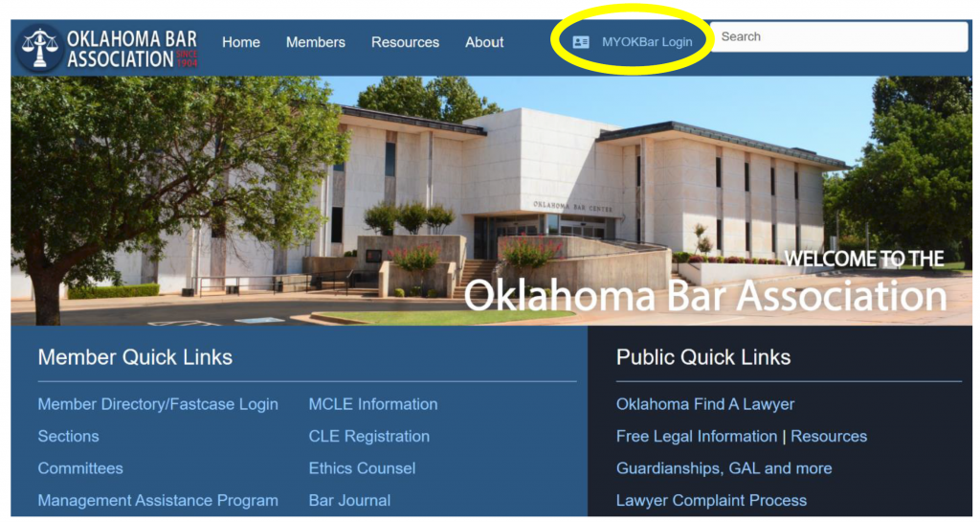980x522 pixels.
Task: View MCLE Information link
Action: coord(373,404)
